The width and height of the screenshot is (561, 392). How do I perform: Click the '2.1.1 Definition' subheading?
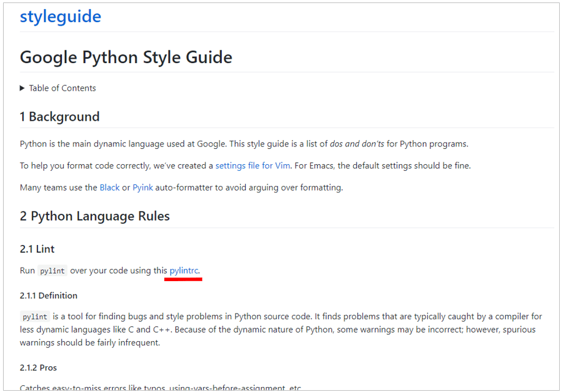[48, 295]
